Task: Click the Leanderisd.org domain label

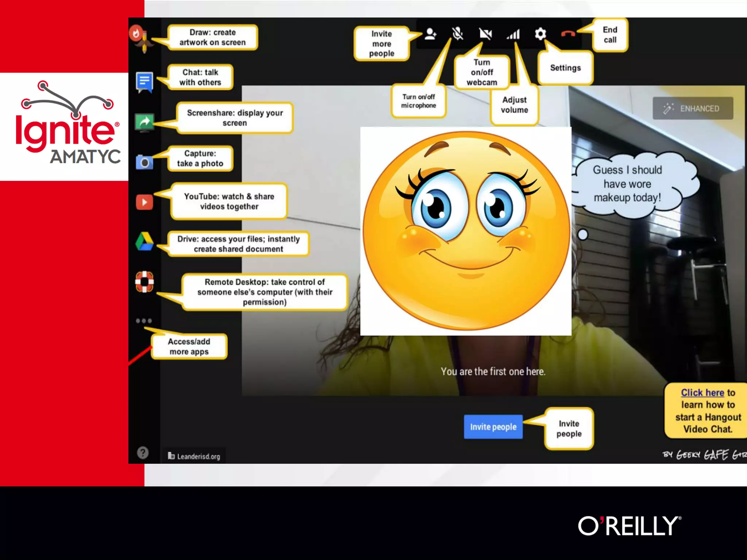Action: coord(194,456)
